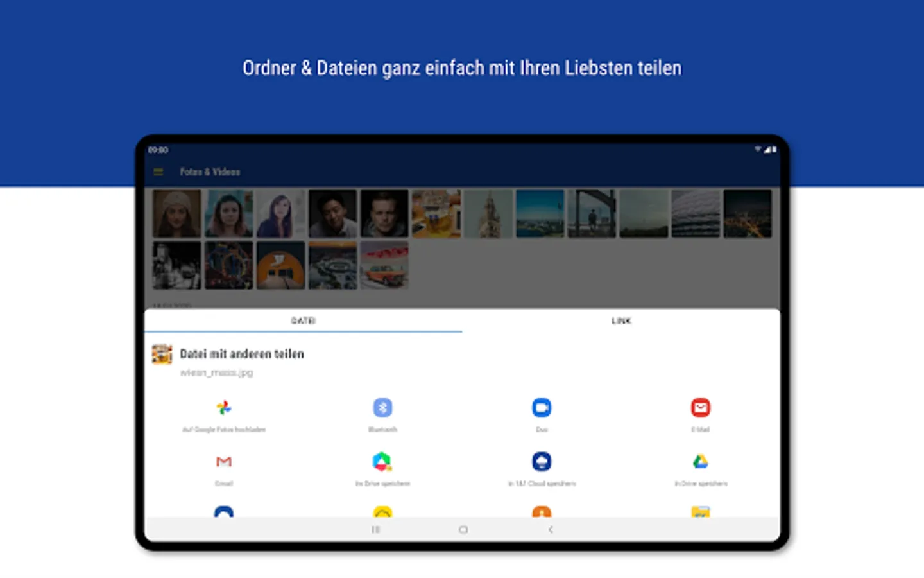The width and height of the screenshot is (924, 578).
Task: Open dark portrait of smiling man
Action: pos(332,213)
